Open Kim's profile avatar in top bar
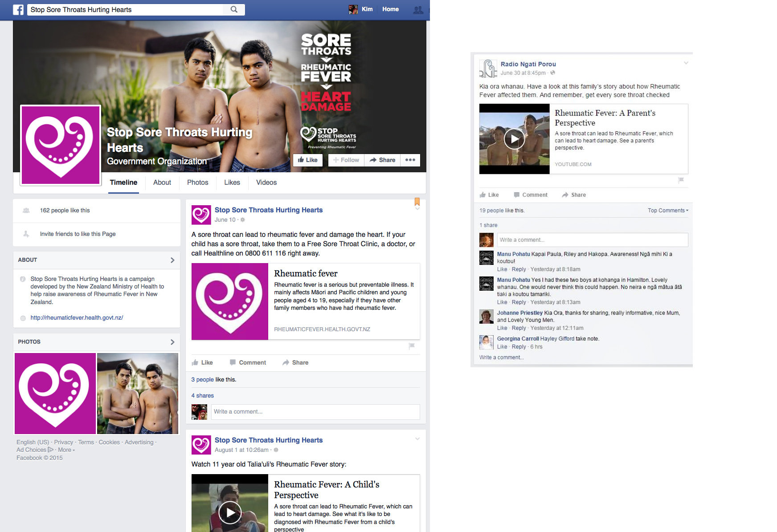Viewport: 777px width, 532px height. [x=353, y=9]
